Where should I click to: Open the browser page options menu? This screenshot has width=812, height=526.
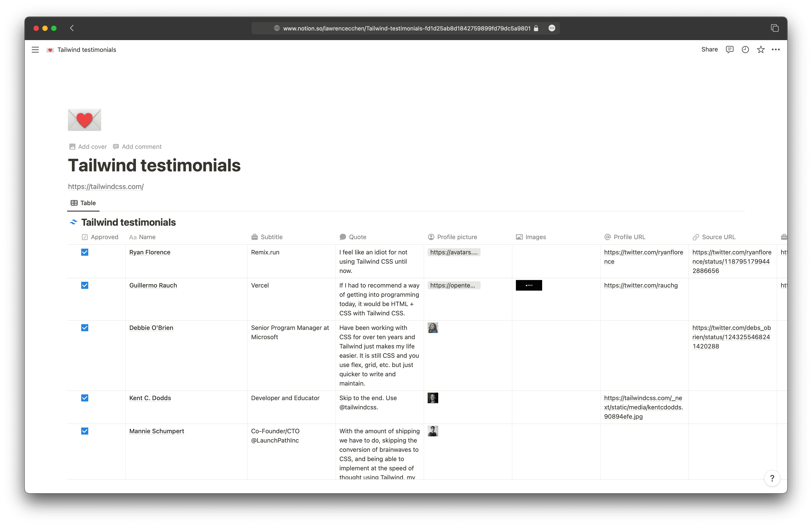point(552,28)
